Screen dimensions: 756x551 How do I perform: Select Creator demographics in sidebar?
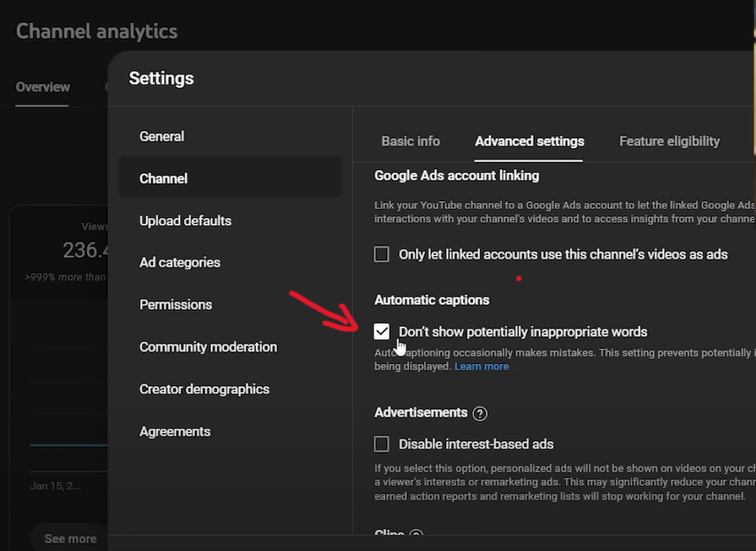(x=204, y=390)
